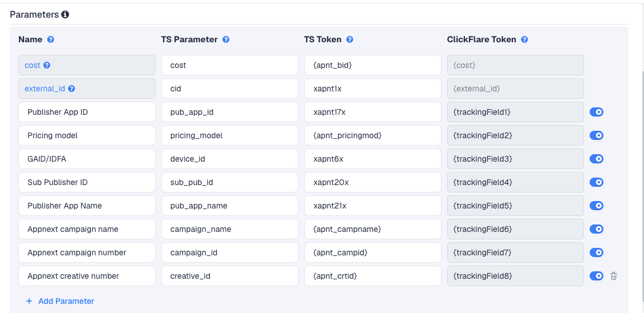Click the {trackingField8} ClickFlare Token field

pyautogui.click(x=515, y=276)
